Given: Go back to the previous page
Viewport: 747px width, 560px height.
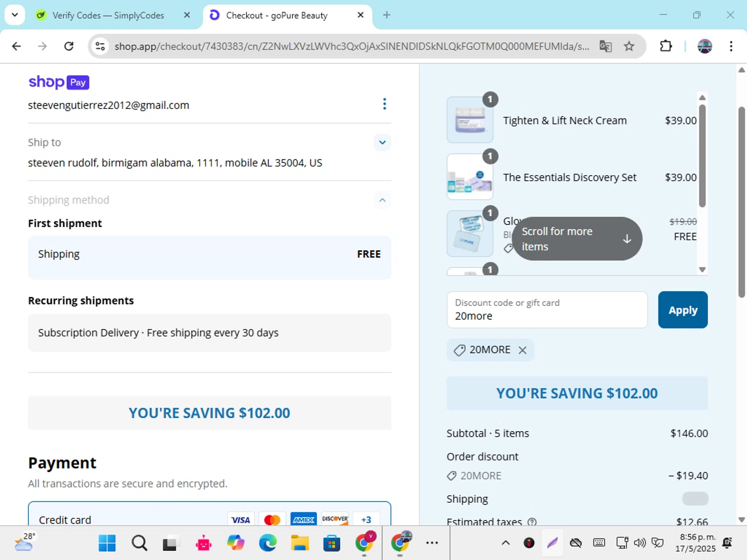Looking at the screenshot, I should click(x=16, y=46).
